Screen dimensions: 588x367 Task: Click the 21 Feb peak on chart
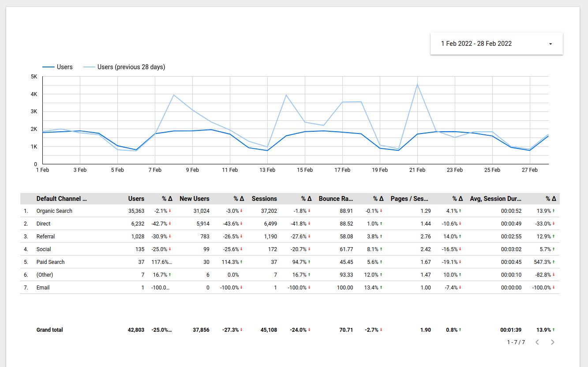tap(417, 84)
